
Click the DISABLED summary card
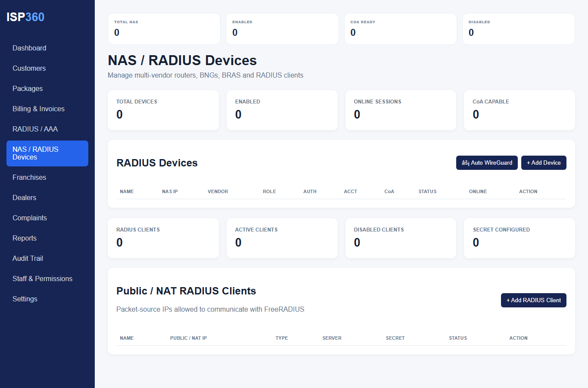pyautogui.click(x=519, y=29)
